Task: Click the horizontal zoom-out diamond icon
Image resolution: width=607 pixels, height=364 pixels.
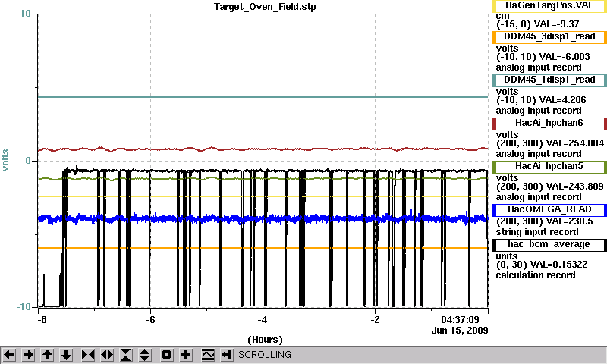Action: tap(107, 355)
